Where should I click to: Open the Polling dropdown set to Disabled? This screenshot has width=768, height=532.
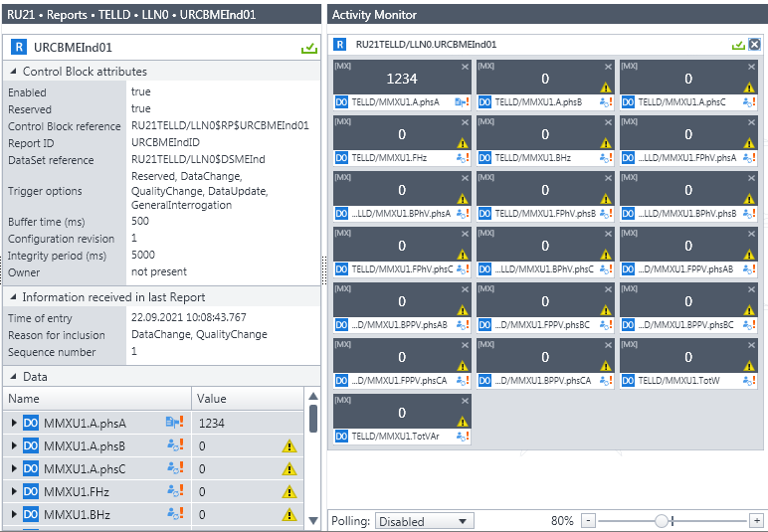click(x=425, y=521)
